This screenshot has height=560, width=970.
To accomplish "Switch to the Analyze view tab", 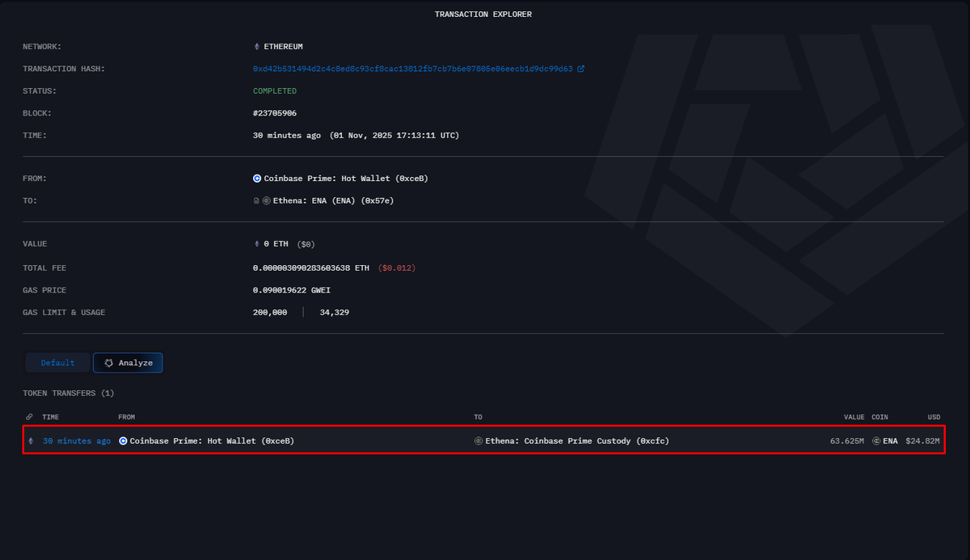I will coord(127,362).
